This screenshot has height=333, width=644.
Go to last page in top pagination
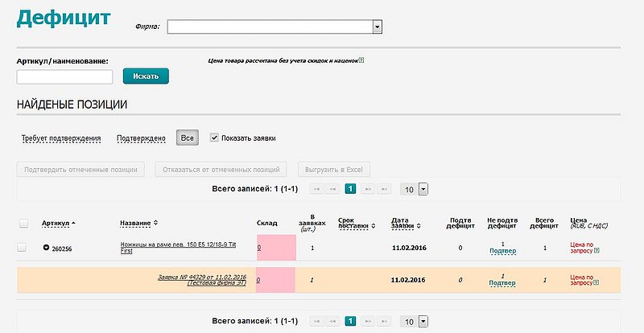tap(386, 189)
